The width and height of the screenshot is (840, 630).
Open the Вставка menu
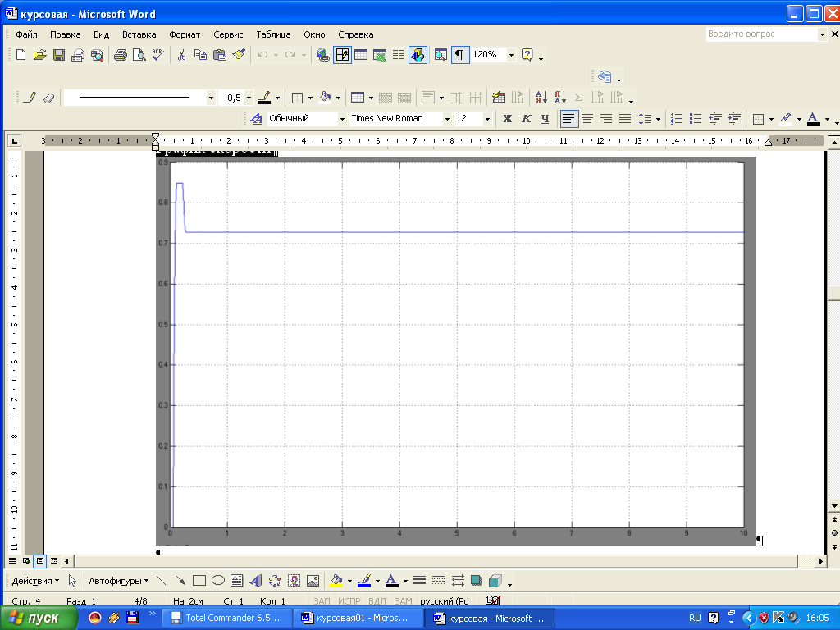coord(139,34)
